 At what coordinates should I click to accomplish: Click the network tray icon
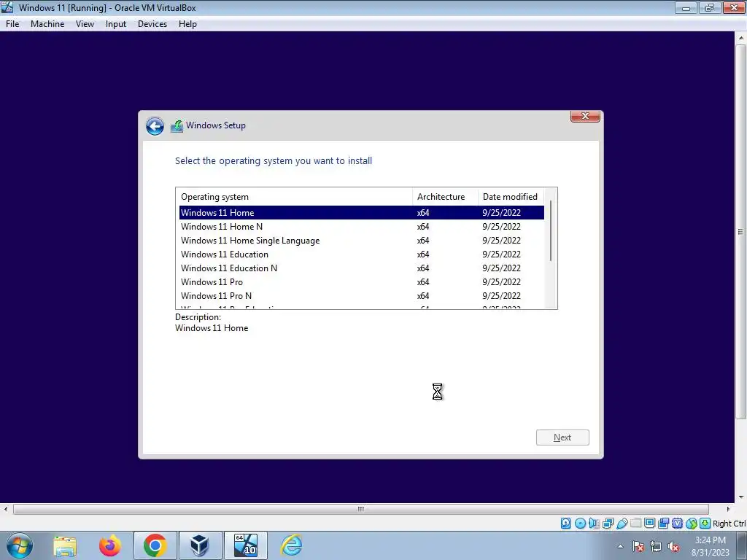(656, 547)
